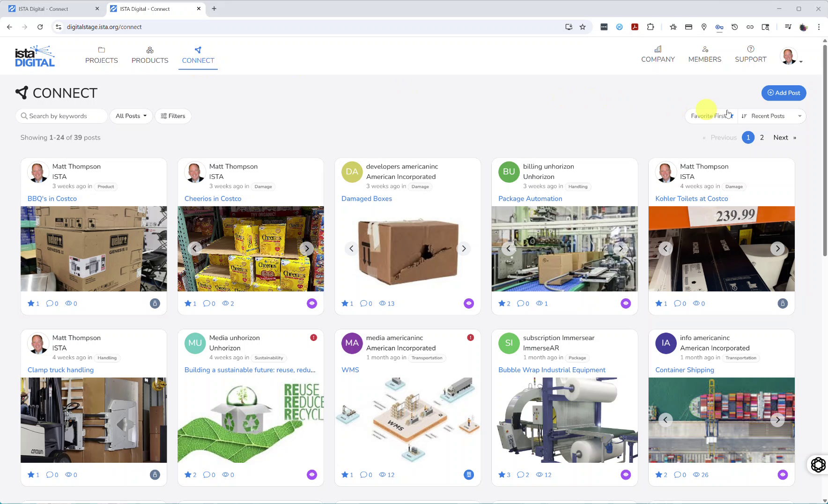Click the Next pagination link
This screenshot has height=504, width=828.
784,138
